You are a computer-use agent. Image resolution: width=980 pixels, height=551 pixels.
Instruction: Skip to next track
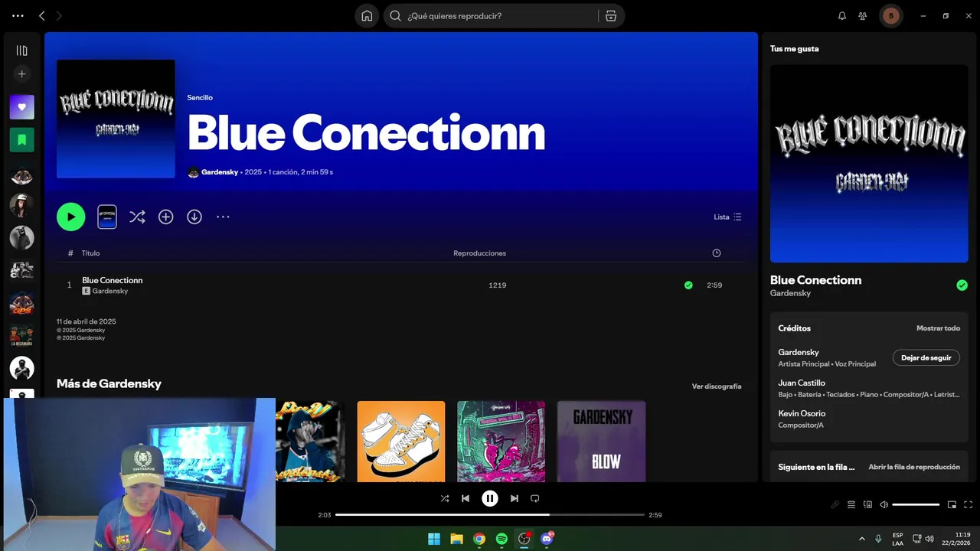coord(514,498)
